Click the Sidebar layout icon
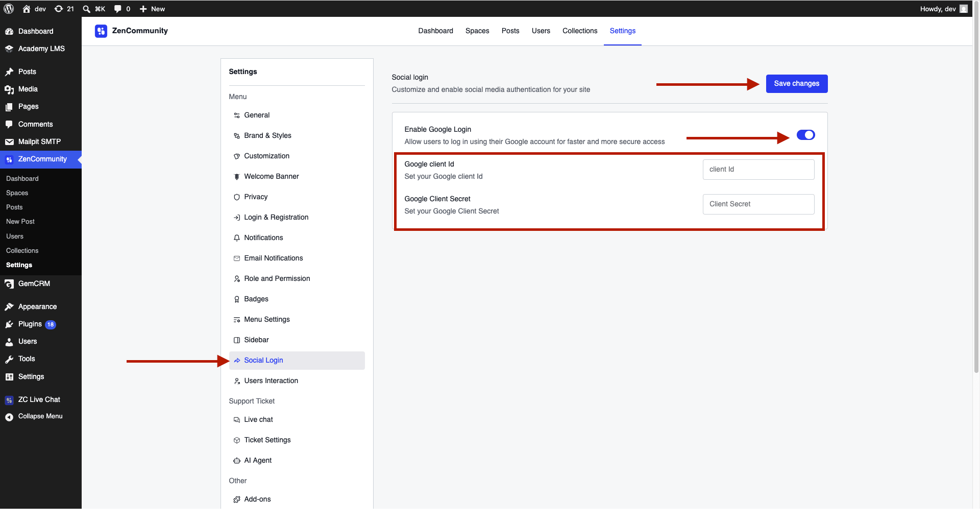 tap(237, 340)
